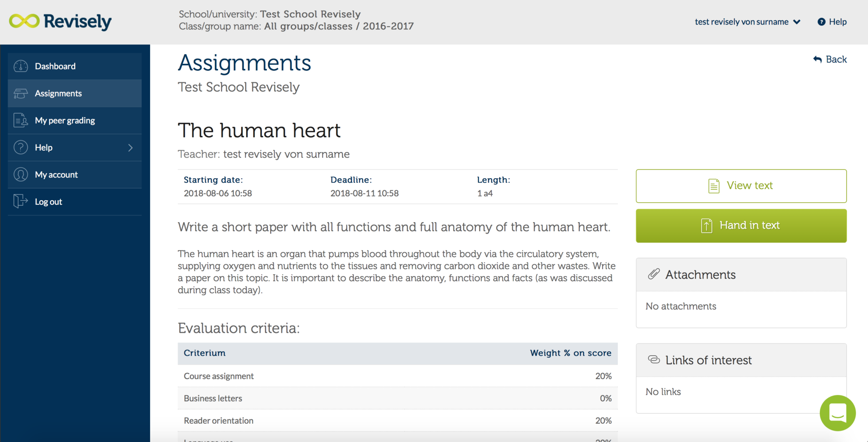Viewport: 868px width, 442px height.
Task: Open My peer grading from sidebar
Action: pos(65,121)
